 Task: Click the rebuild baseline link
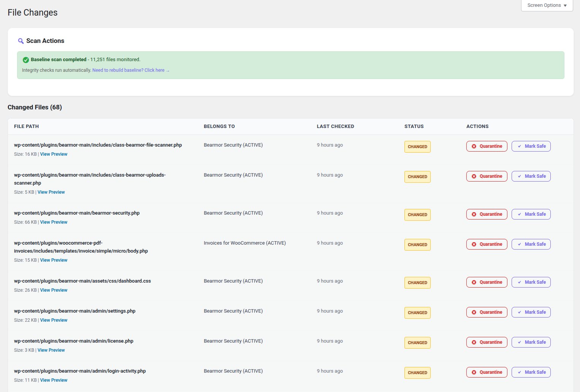pos(131,70)
